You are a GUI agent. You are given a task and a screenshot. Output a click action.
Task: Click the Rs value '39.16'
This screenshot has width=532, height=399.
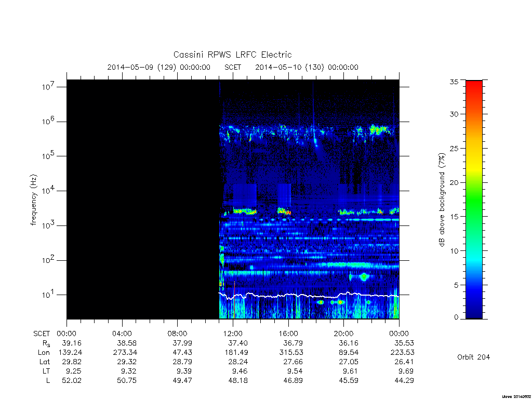pos(72,343)
